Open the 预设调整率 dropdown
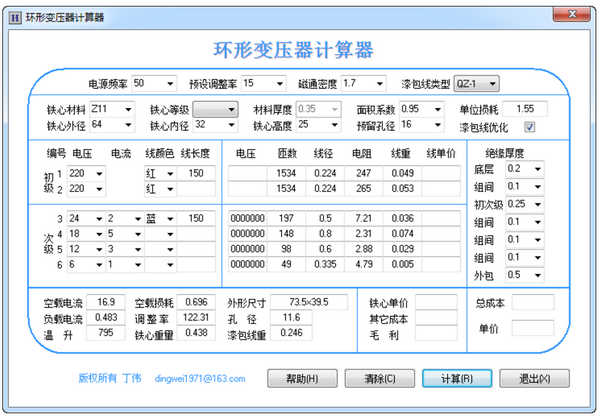The height and width of the screenshot is (417, 600). tap(280, 84)
